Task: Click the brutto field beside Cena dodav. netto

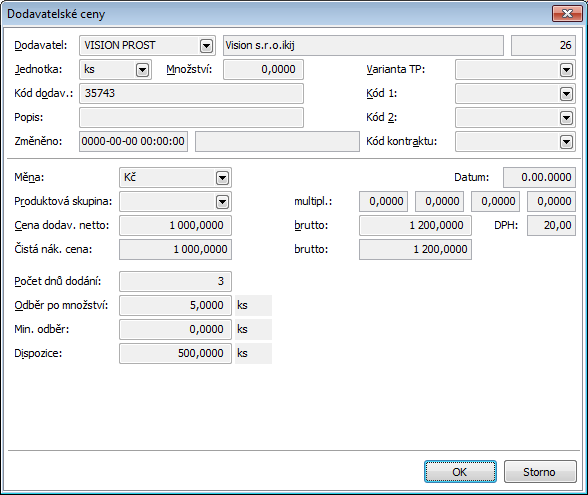Action: (415, 225)
